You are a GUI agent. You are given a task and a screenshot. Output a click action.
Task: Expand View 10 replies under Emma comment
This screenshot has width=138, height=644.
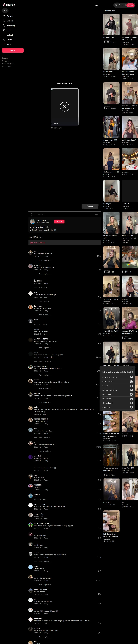coord(45,315)
